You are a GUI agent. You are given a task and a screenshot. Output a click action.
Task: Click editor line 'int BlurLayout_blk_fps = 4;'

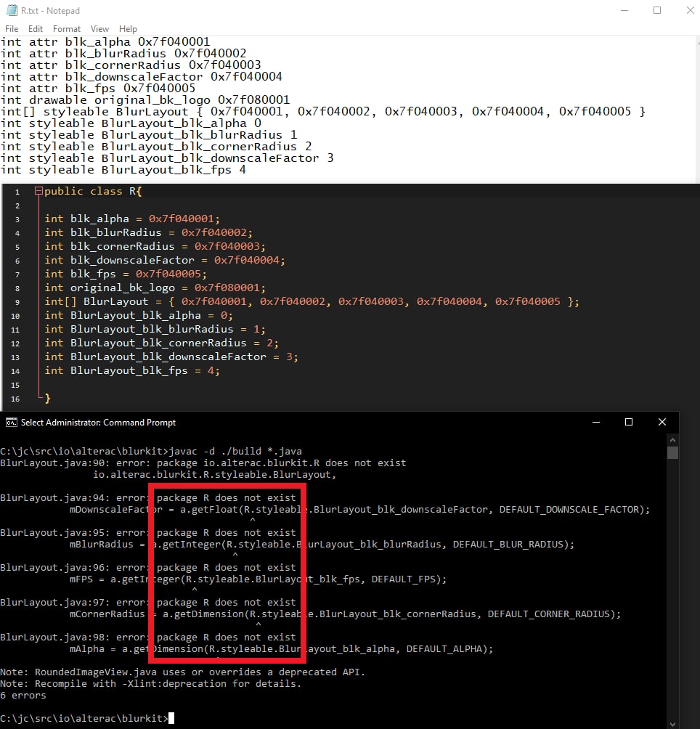pos(132,370)
